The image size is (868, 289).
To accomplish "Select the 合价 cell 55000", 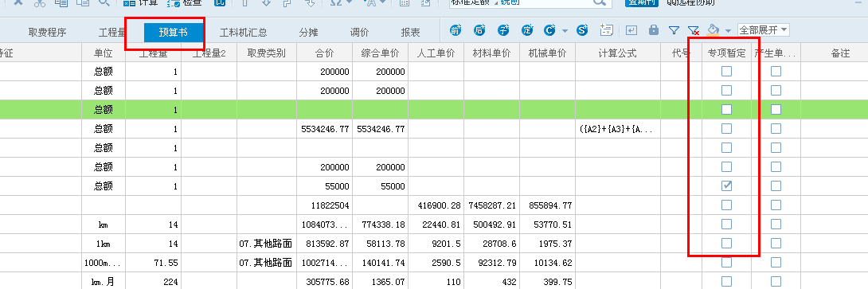I will [324, 186].
